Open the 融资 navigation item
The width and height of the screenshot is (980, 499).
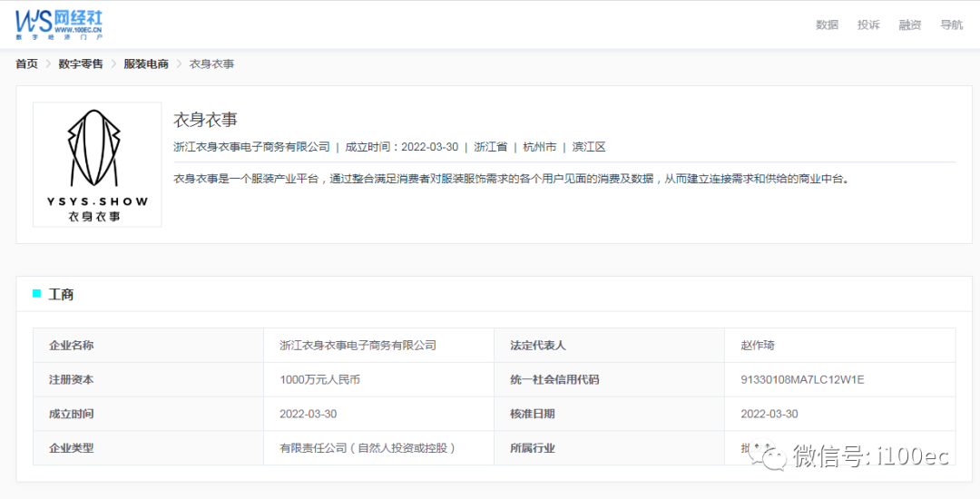point(910,25)
